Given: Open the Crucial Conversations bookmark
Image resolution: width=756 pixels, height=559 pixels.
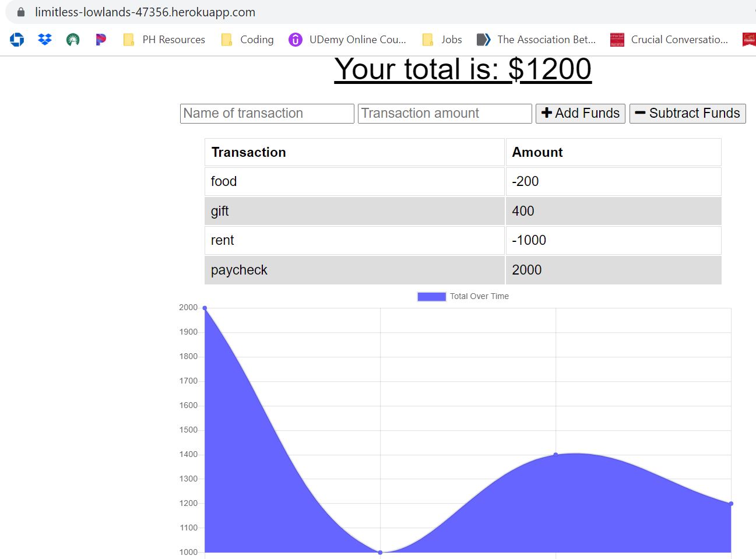Looking at the screenshot, I should [669, 40].
